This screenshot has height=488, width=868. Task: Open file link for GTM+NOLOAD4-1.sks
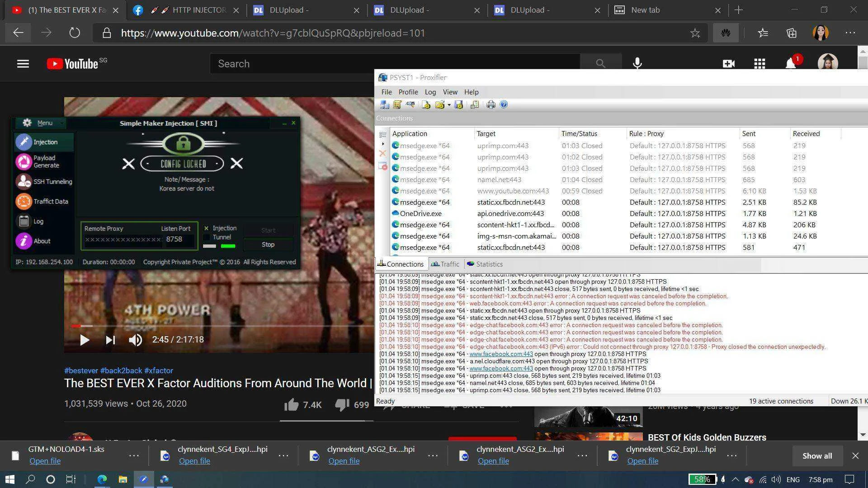pos(45,461)
